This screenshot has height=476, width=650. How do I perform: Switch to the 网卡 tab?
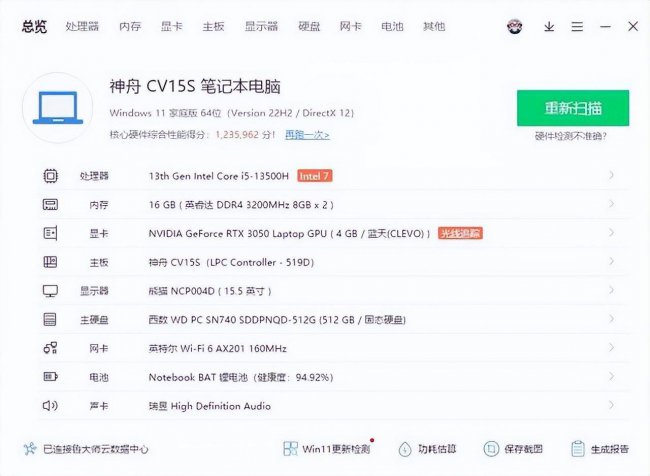coord(351,27)
